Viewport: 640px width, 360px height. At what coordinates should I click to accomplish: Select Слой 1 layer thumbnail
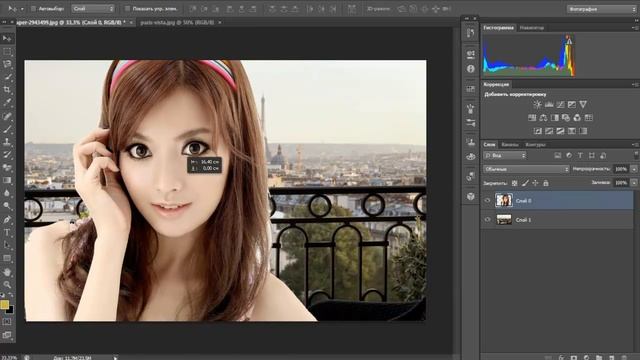[504, 220]
